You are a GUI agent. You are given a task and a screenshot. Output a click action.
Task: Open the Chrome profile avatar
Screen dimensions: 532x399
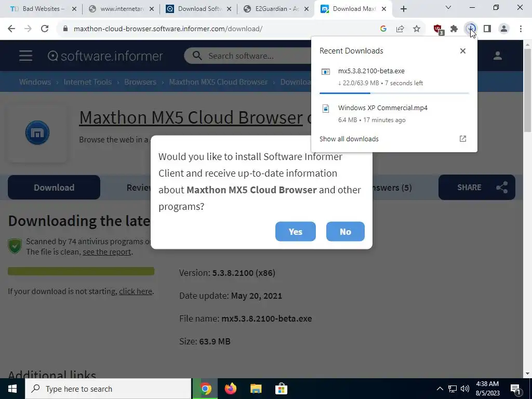pyautogui.click(x=504, y=29)
